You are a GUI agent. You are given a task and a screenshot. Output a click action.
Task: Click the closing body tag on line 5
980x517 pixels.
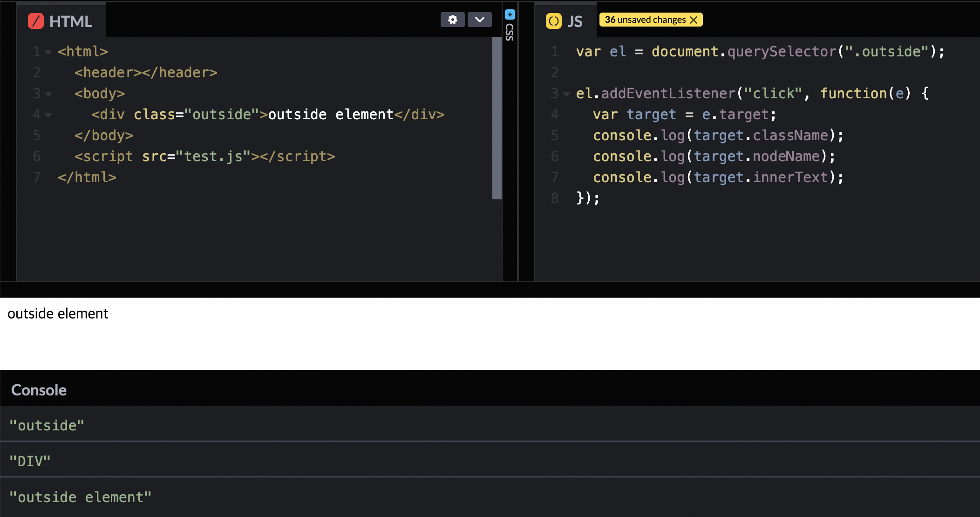[x=104, y=136]
